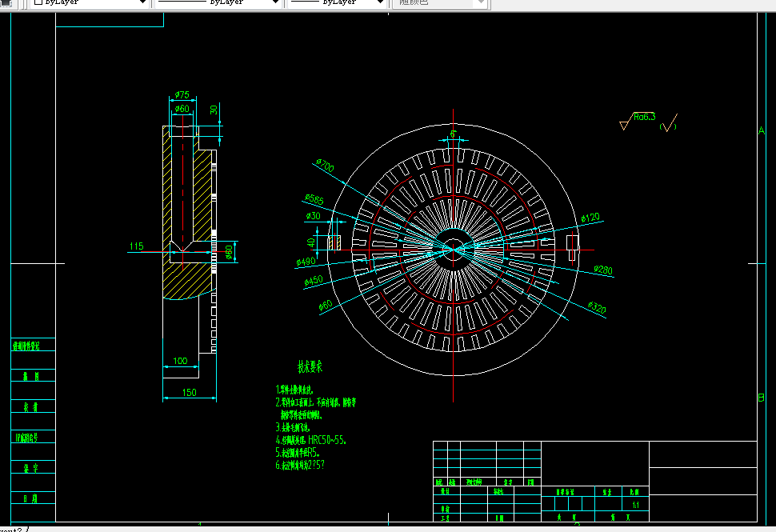Pick the ø565 dimension label
The image size is (776, 532).
tap(314, 199)
